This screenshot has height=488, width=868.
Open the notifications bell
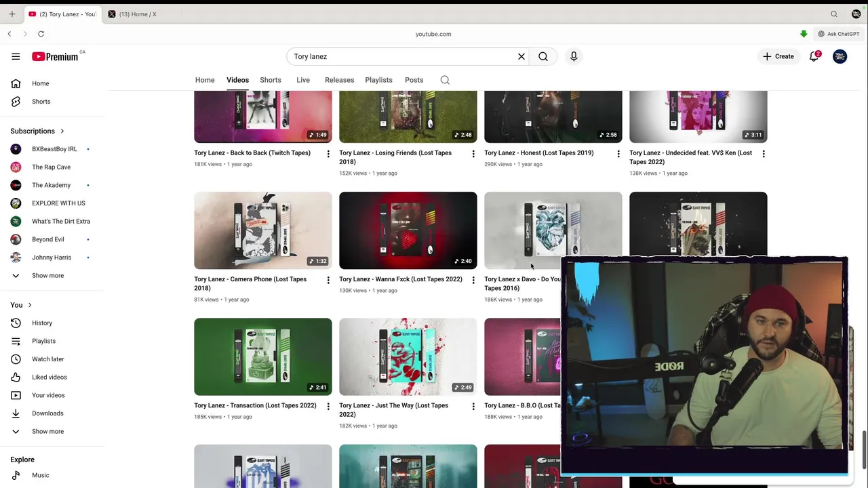(814, 56)
